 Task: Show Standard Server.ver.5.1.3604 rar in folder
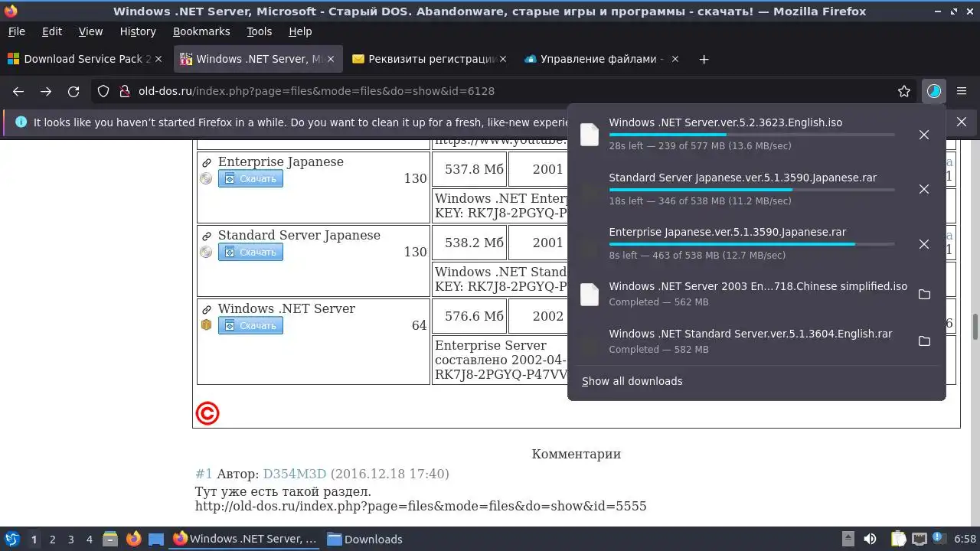[924, 341]
